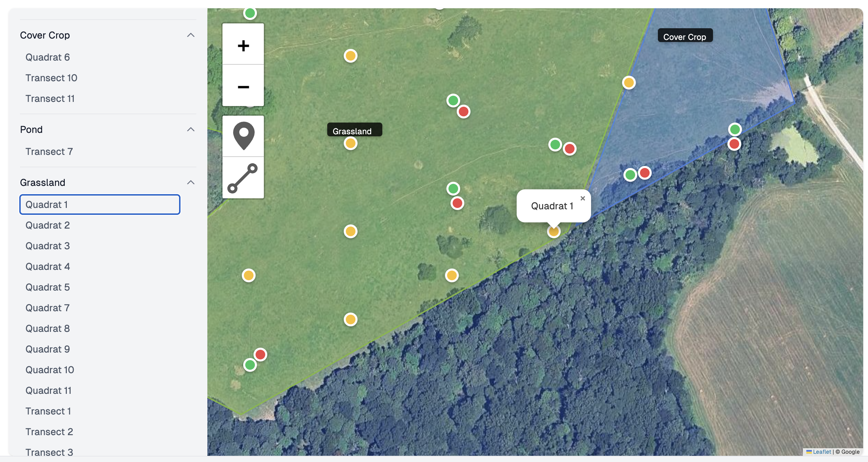Choose Quadrat 2 in Grassland
This screenshot has width=868, height=462.
48,225
